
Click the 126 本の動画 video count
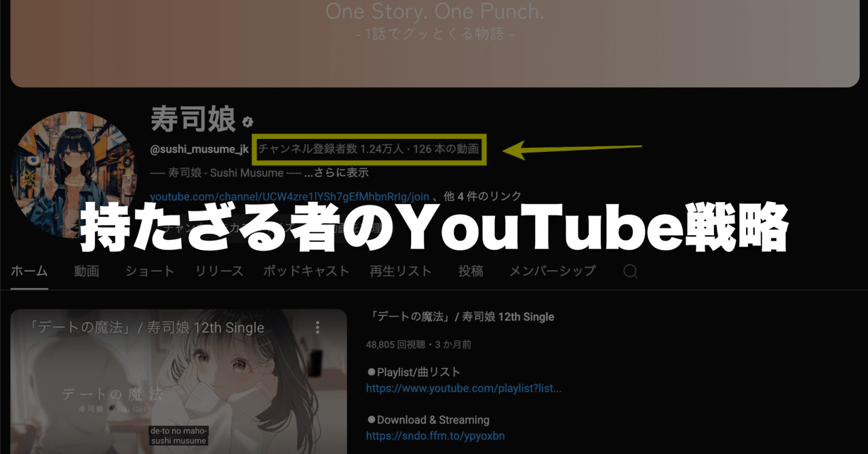[x=446, y=149]
